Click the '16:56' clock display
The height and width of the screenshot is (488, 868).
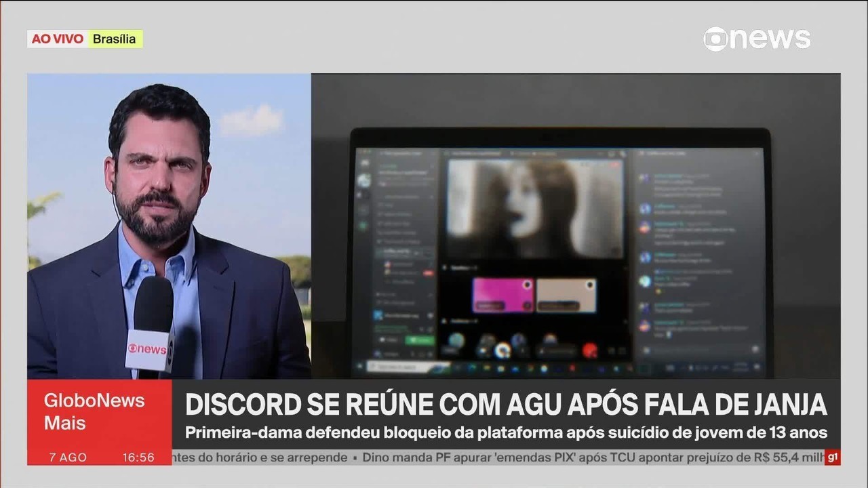[x=138, y=457]
